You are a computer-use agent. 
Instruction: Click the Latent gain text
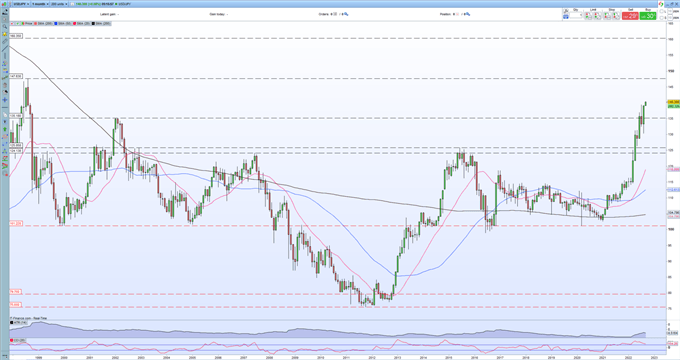coord(108,14)
